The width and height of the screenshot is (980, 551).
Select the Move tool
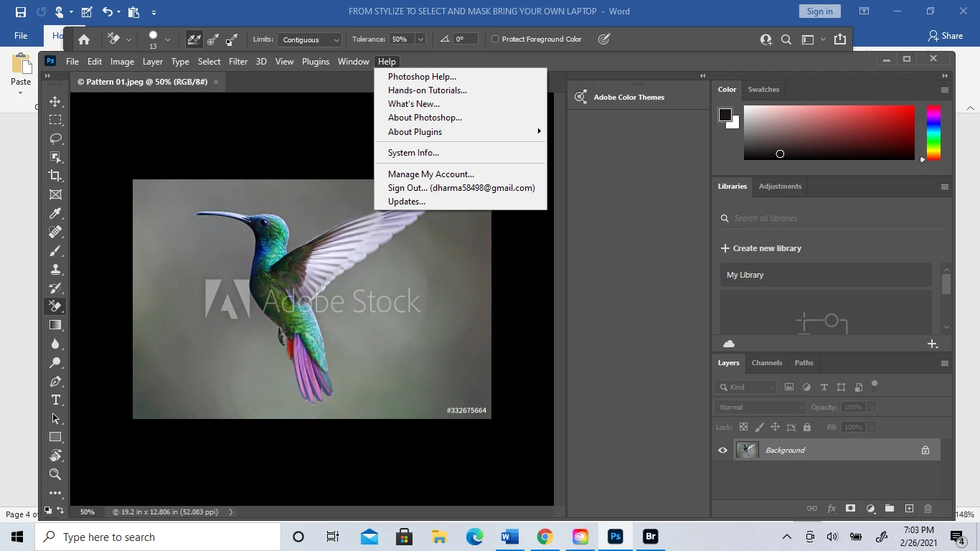coord(55,101)
